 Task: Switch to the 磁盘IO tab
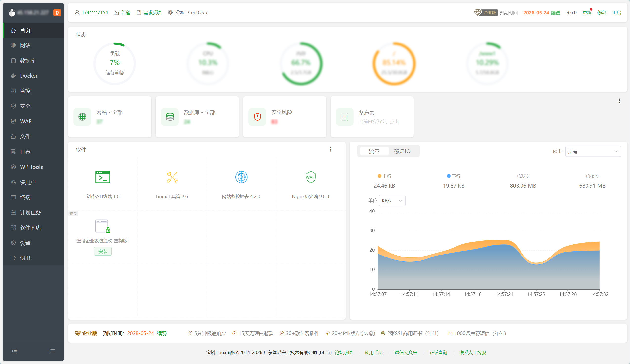[x=402, y=151]
